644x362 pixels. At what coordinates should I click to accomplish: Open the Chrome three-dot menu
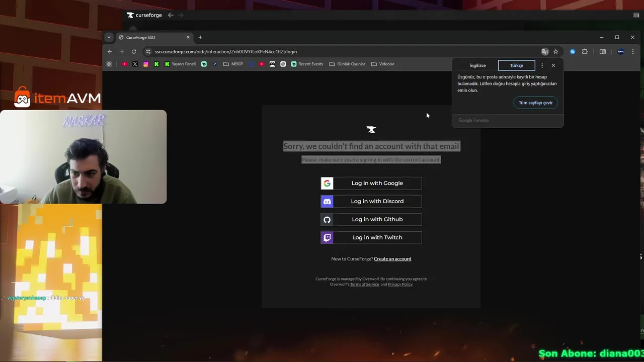[633, 52]
